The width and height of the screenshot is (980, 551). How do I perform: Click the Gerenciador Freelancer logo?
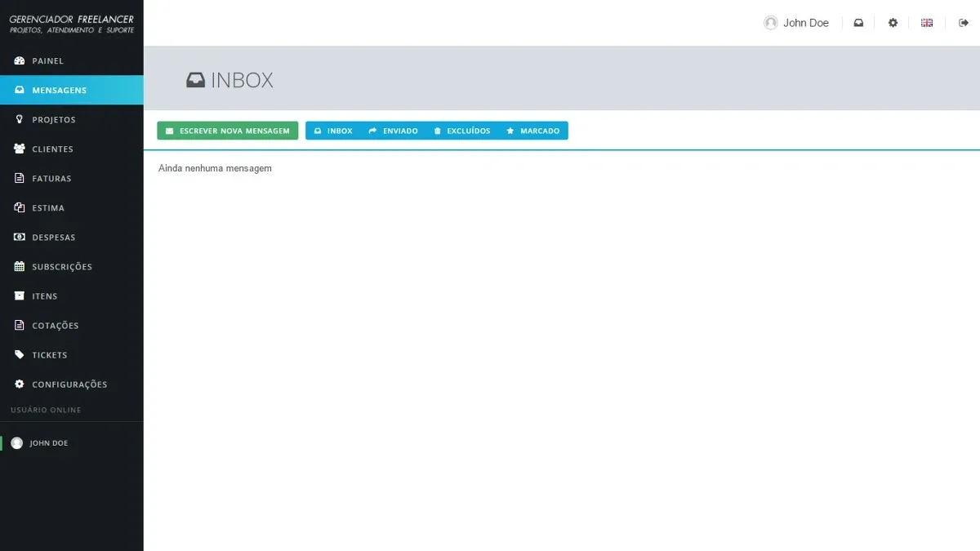[72, 24]
